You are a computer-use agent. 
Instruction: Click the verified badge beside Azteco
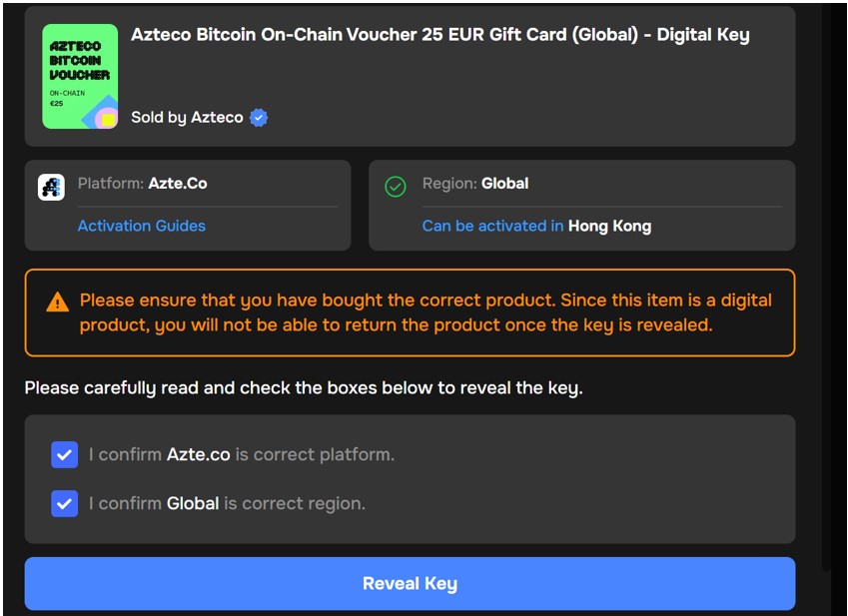(259, 118)
